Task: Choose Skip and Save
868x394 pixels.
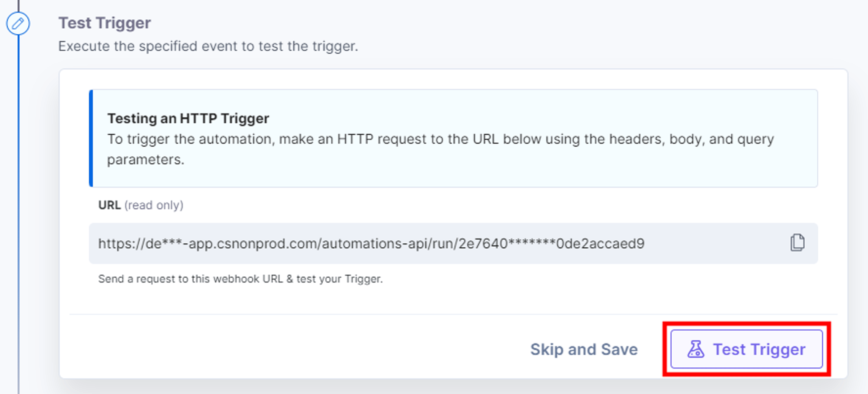Action: click(x=584, y=349)
